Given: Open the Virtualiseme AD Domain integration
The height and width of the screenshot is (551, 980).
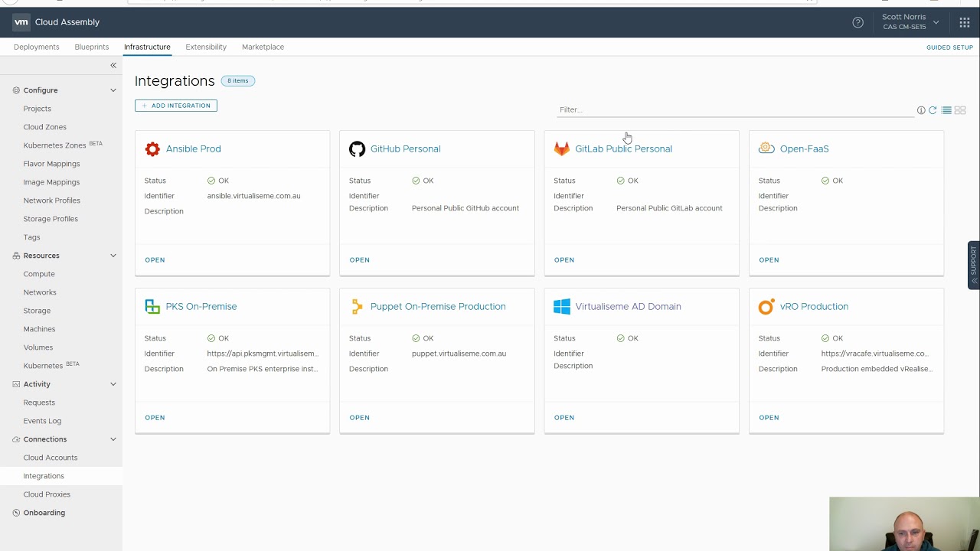Looking at the screenshot, I should 564,418.
